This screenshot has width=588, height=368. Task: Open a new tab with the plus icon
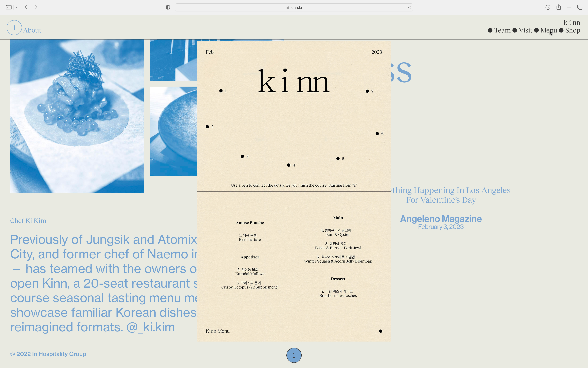[569, 7]
